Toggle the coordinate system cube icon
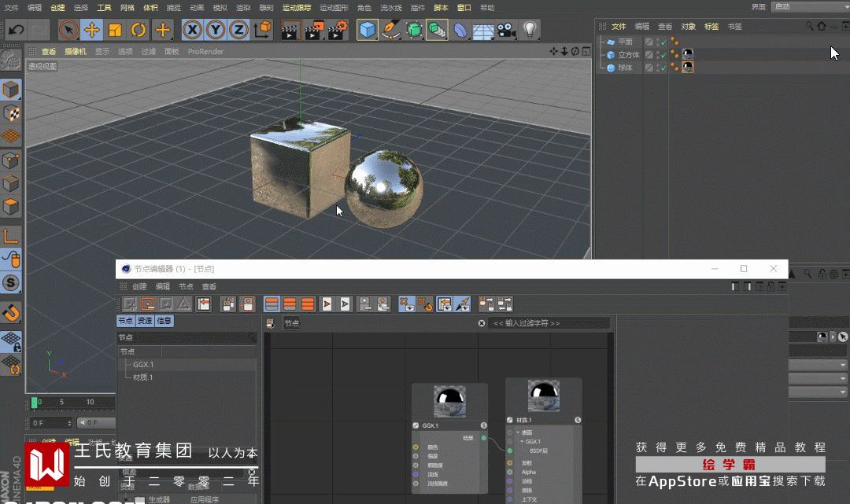This screenshot has width=850, height=504. point(262,29)
